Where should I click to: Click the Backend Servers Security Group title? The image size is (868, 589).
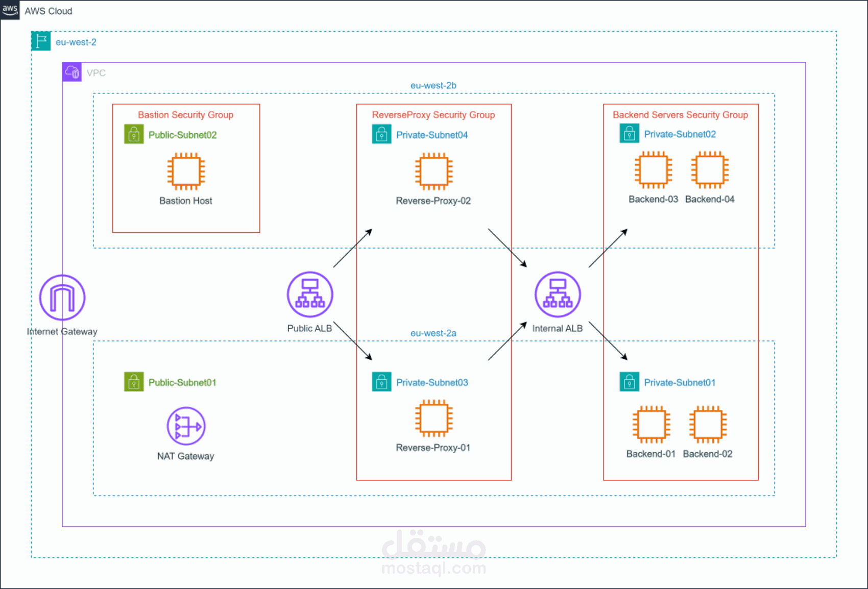coord(681,115)
